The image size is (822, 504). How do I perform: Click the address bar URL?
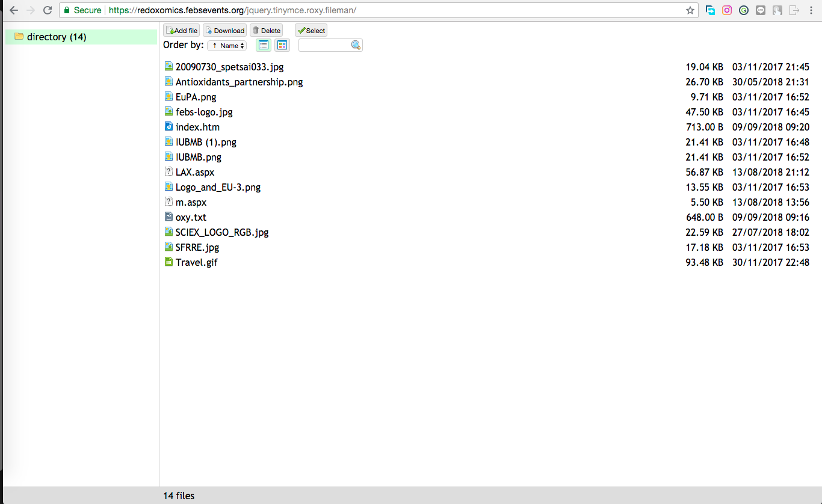click(x=232, y=10)
